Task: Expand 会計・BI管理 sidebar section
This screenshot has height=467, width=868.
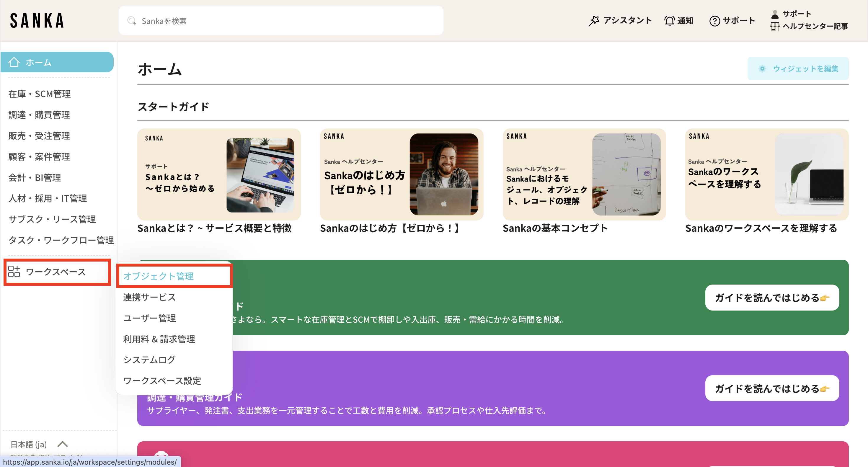Action: click(x=35, y=178)
